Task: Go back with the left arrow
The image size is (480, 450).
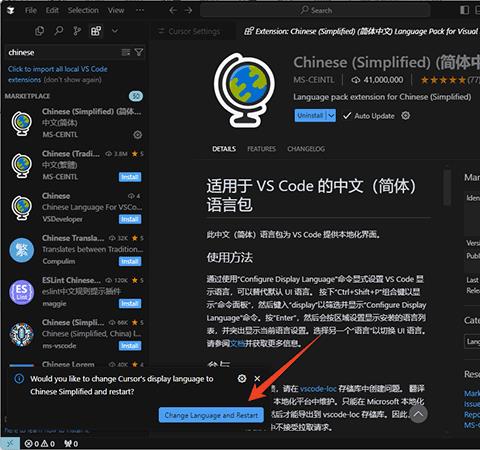Action: pos(173,10)
